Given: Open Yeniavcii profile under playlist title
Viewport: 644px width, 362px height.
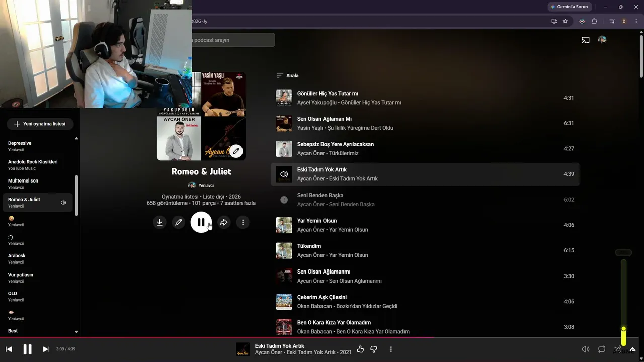Looking at the screenshot, I should tap(201, 185).
